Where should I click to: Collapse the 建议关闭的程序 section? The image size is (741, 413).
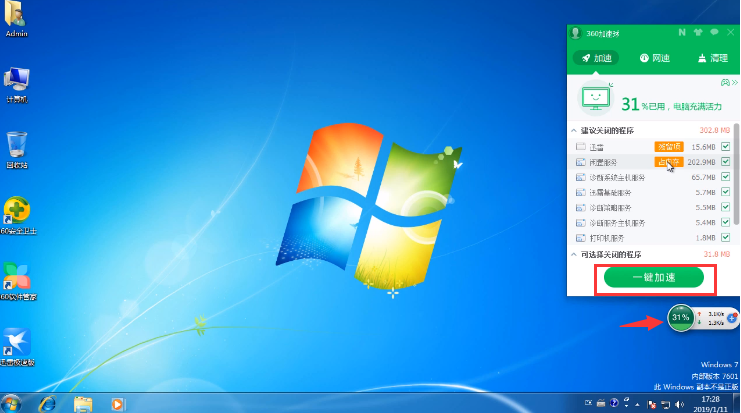coord(574,130)
